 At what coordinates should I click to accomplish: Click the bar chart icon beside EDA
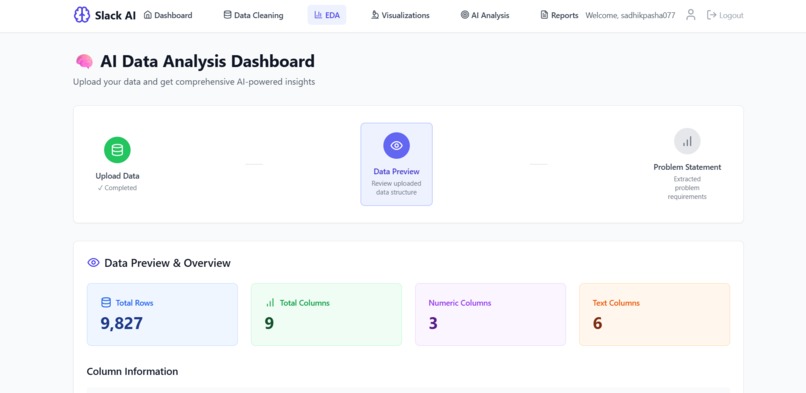click(x=318, y=15)
